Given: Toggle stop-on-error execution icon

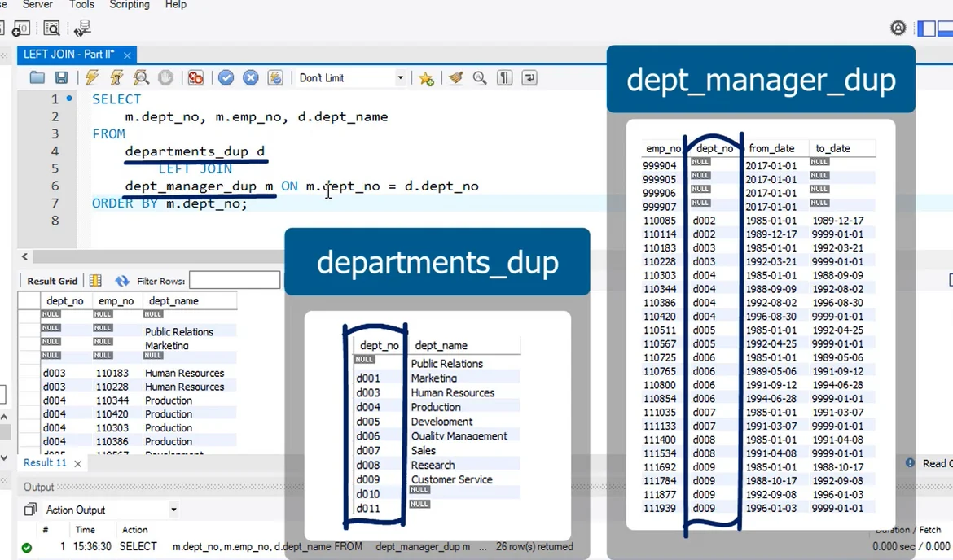Looking at the screenshot, I should (195, 78).
